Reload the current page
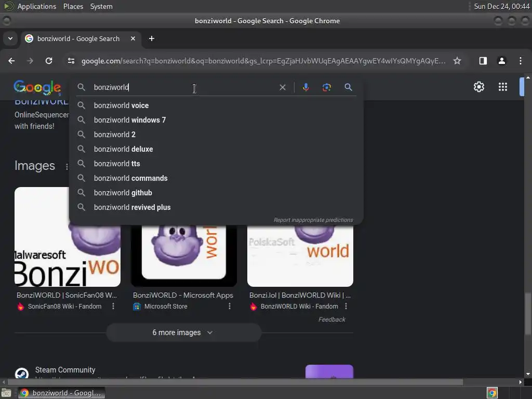 coord(49,61)
